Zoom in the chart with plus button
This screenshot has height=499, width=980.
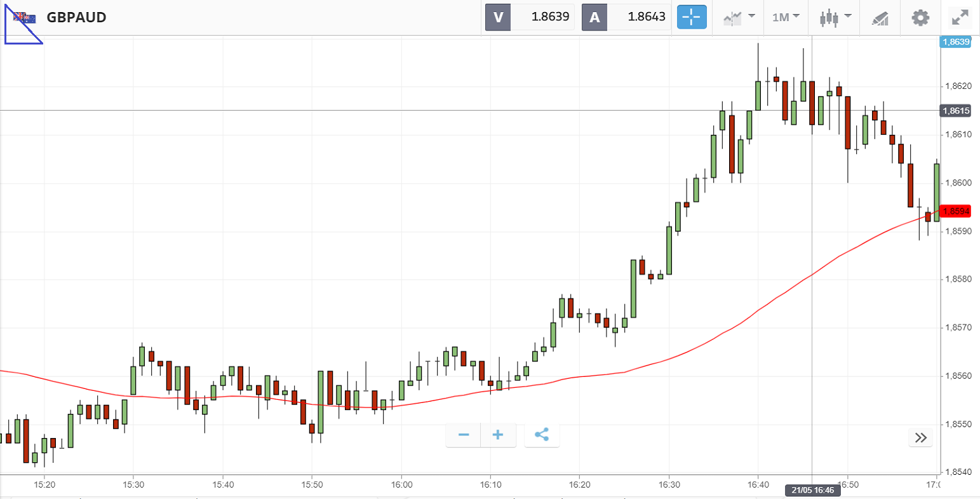[x=498, y=435]
